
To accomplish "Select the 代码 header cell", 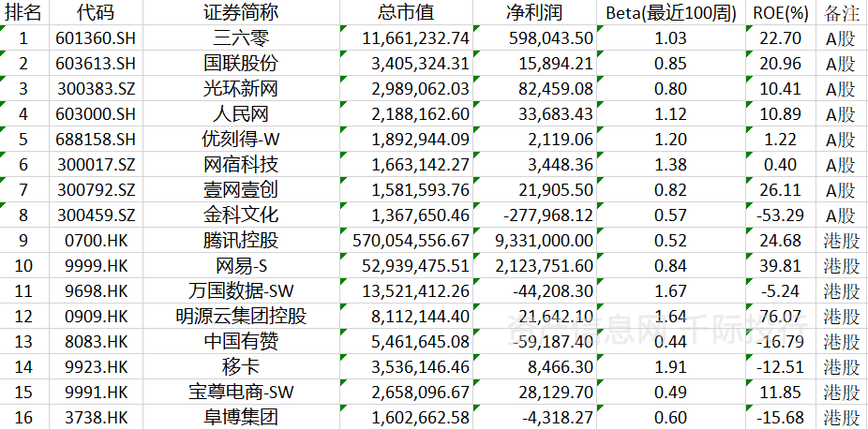I will [x=96, y=13].
